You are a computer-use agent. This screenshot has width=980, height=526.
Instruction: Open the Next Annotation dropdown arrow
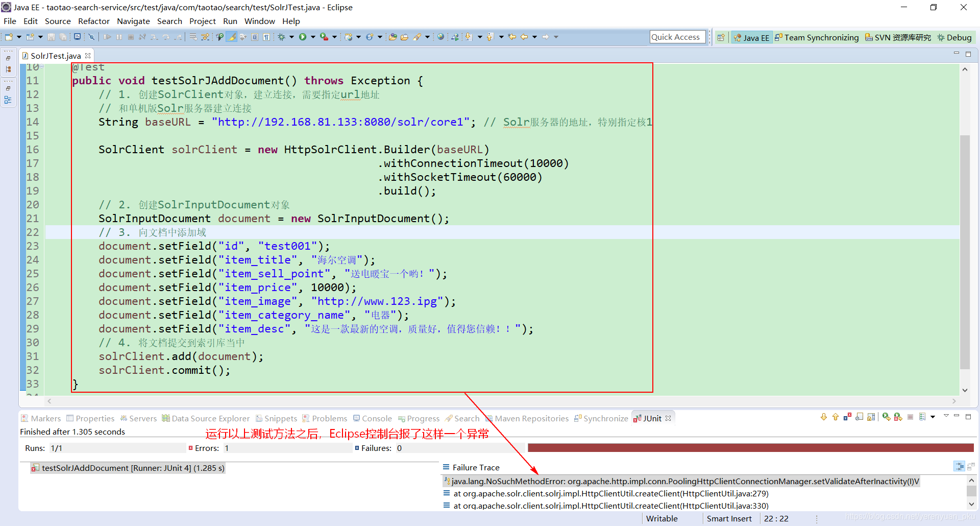click(x=480, y=37)
